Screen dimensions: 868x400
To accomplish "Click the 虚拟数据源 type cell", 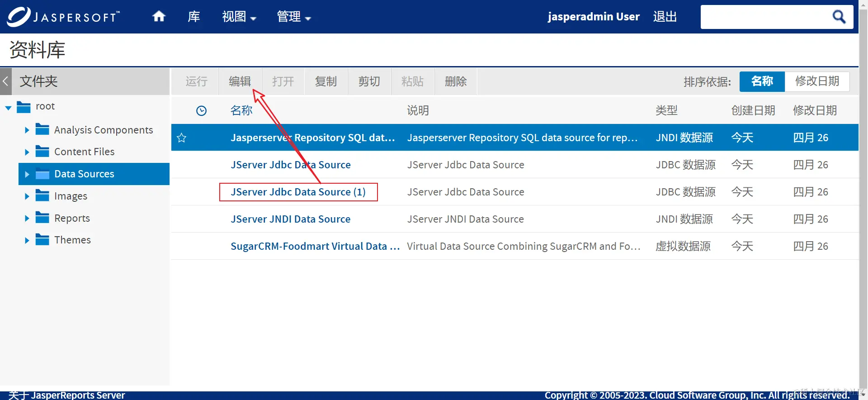I will pyautogui.click(x=683, y=246).
